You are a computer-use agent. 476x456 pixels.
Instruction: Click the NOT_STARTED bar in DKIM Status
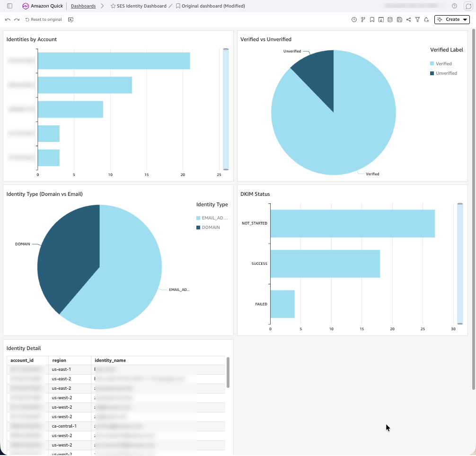(353, 223)
